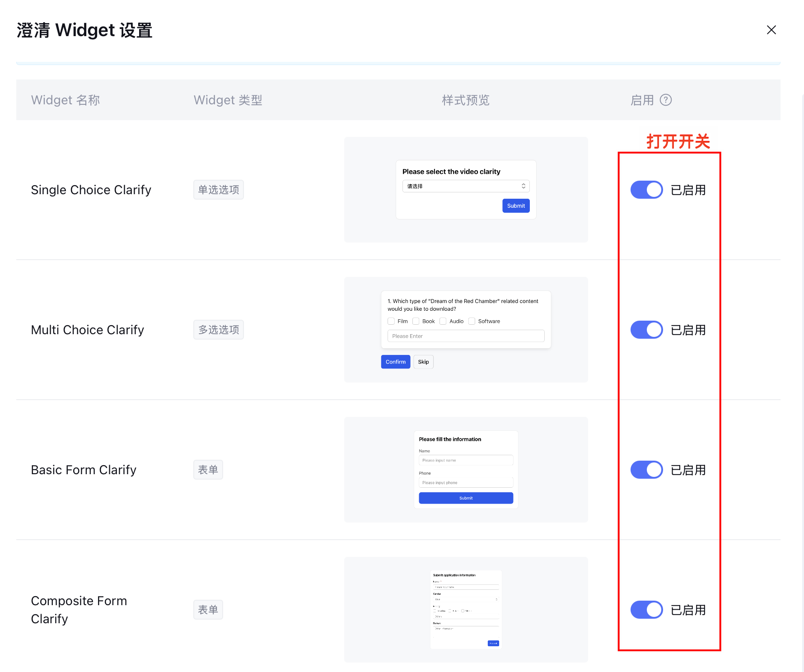
Task: Disable the Single Choice Clarify toggle
Action: pos(646,190)
